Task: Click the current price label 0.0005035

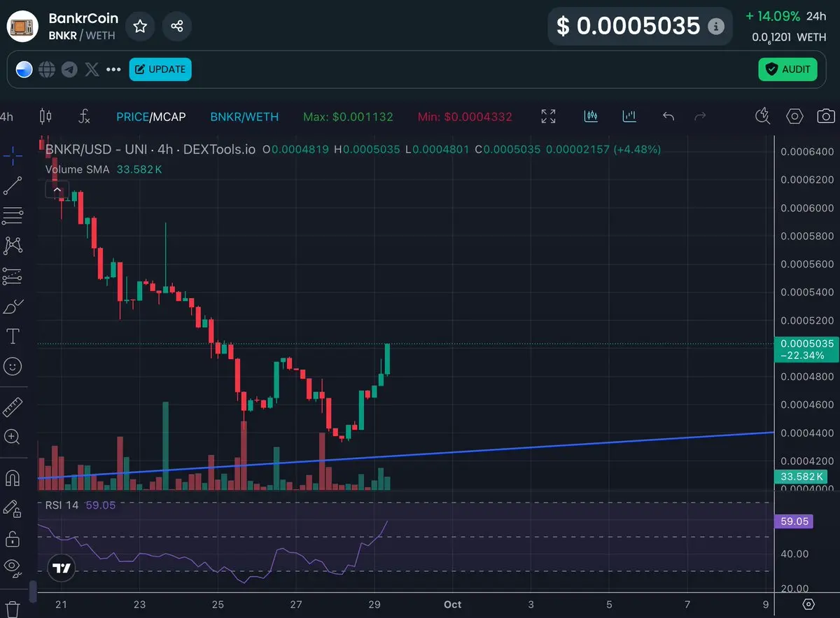Action: click(806, 349)
